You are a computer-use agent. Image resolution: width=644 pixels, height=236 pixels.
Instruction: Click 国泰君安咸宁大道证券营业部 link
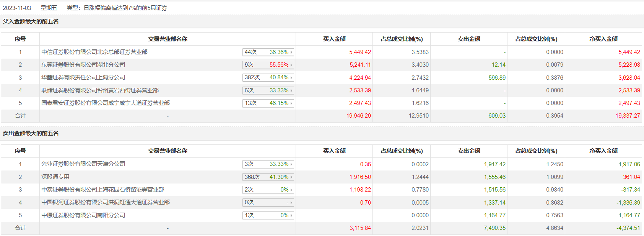click(106, 103)
